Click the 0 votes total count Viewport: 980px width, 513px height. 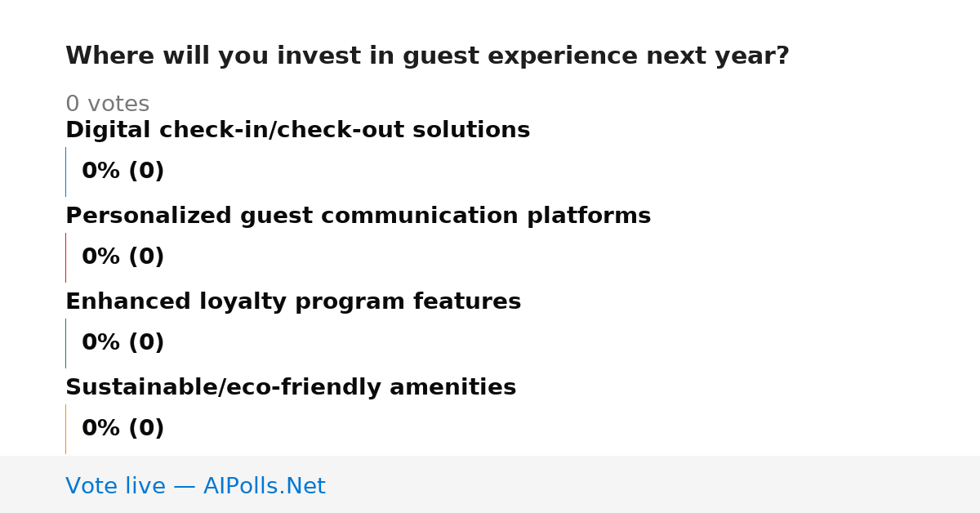[107, 104]
